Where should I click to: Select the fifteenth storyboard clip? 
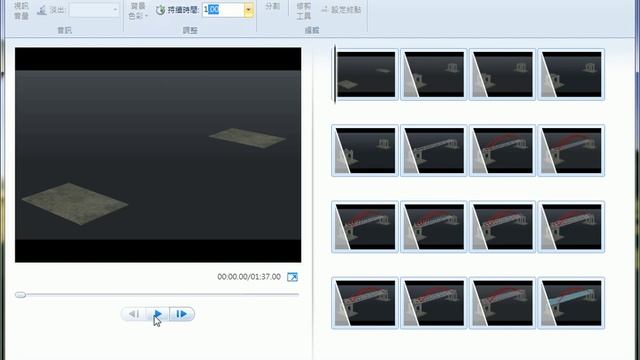tap(502, 303)
